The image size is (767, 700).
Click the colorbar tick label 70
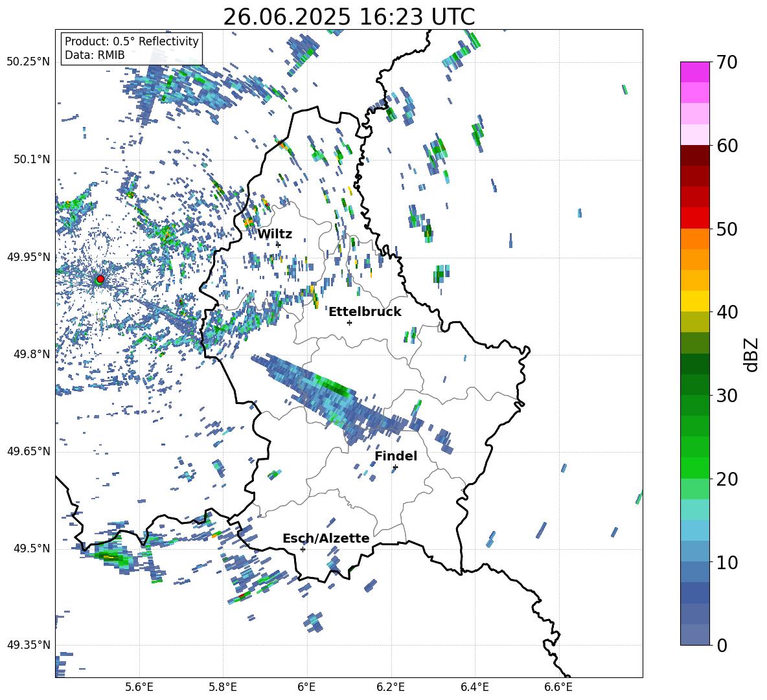coord(727,63)
